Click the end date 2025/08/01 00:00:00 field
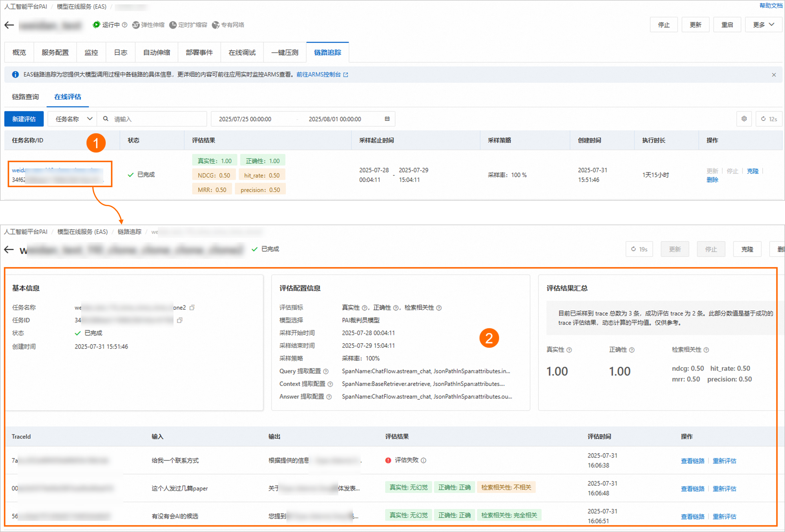 [335, 119]
